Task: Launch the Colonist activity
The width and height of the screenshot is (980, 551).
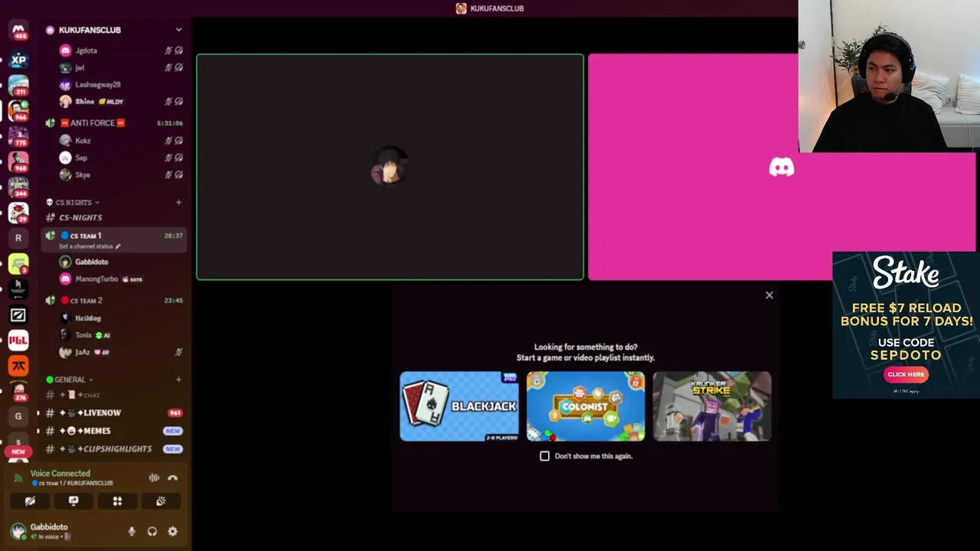Action: coord(586,406)
